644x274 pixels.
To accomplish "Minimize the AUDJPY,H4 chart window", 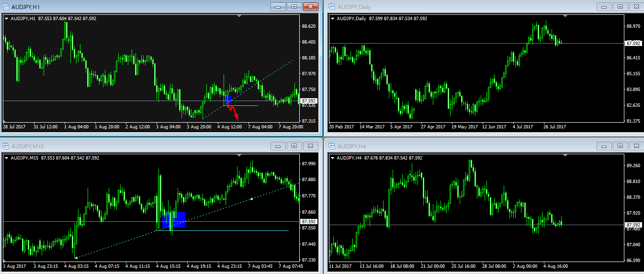I will coord(604,146).
